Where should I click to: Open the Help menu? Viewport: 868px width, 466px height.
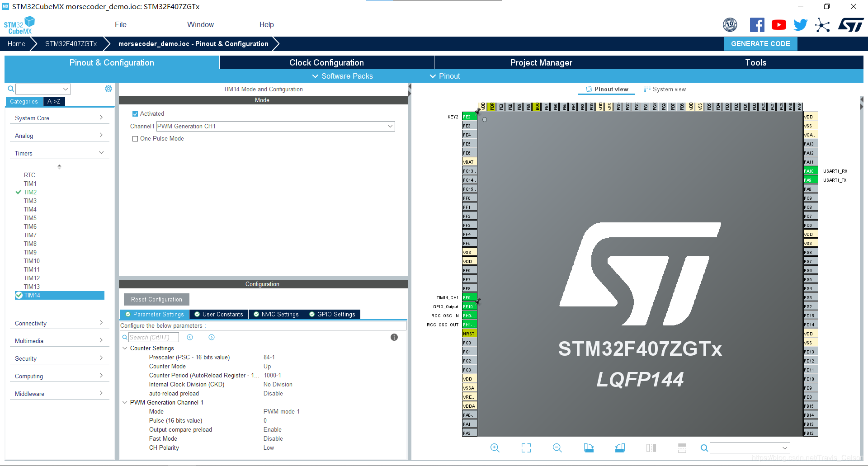tap(266, 24)
